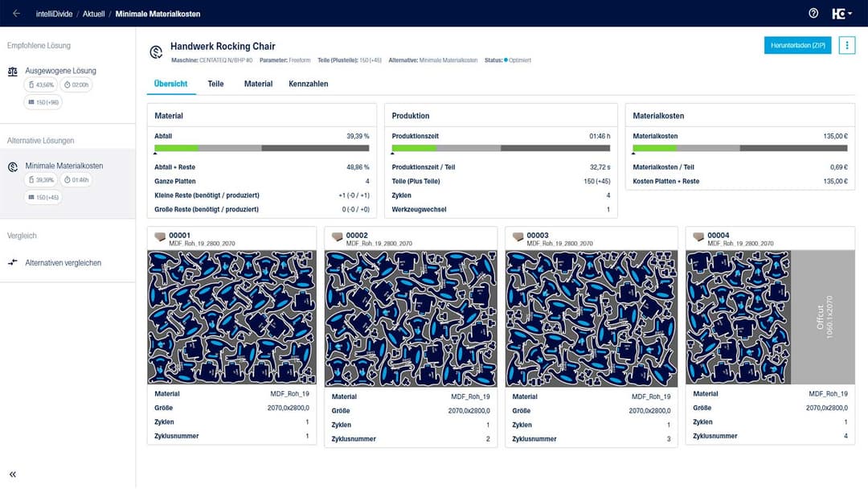Select the Material tab

coord(258,84)
